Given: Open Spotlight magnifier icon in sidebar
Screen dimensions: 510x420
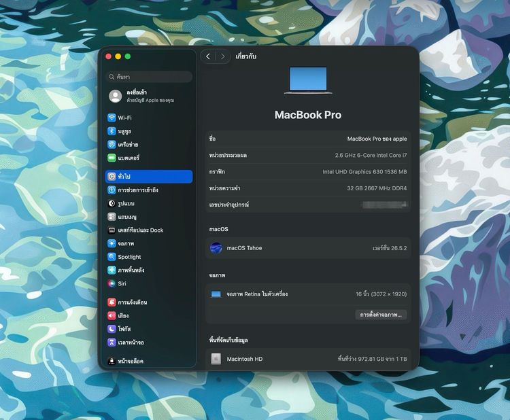Looking at the screenshot, I should tap(112, 257).
